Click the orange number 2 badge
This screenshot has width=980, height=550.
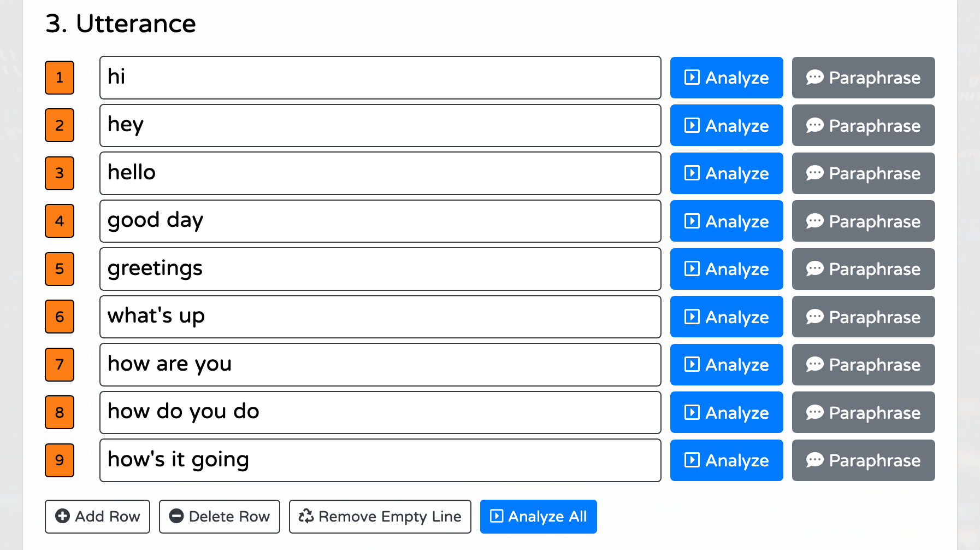point(59,125)
